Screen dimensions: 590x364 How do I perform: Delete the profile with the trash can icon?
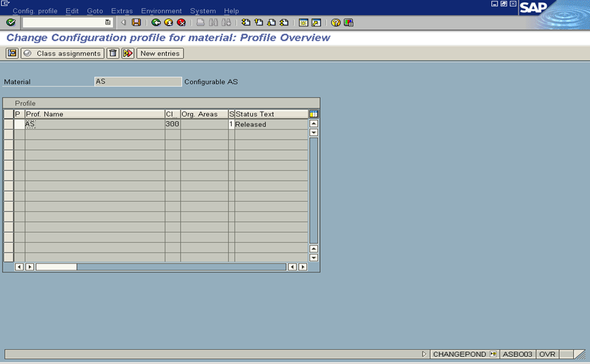[113, 53]
